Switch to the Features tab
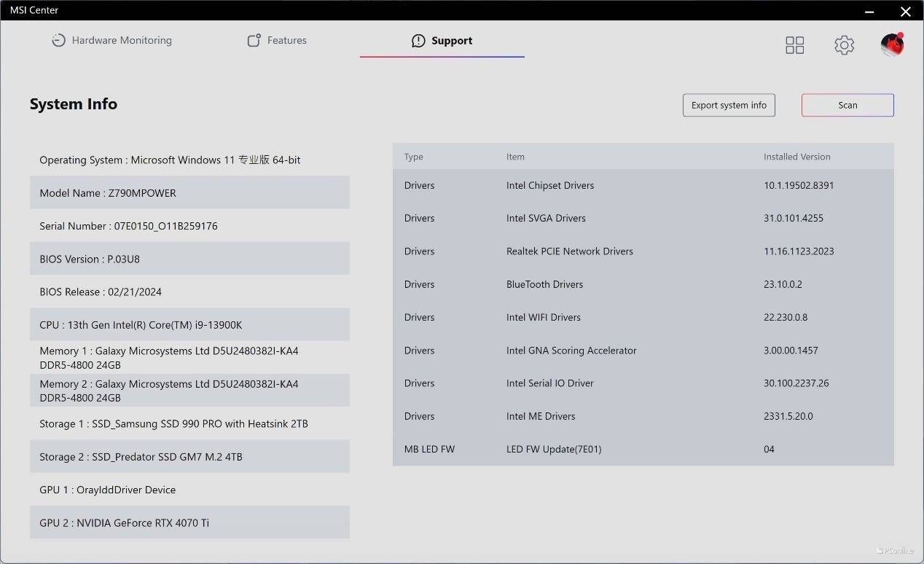924x564 pixels. 286,41
